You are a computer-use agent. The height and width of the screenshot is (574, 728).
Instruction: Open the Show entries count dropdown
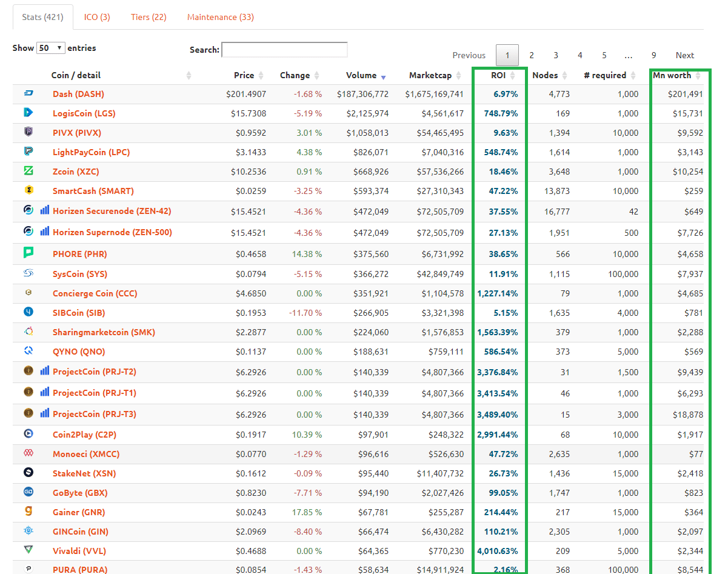pos(51,48)
